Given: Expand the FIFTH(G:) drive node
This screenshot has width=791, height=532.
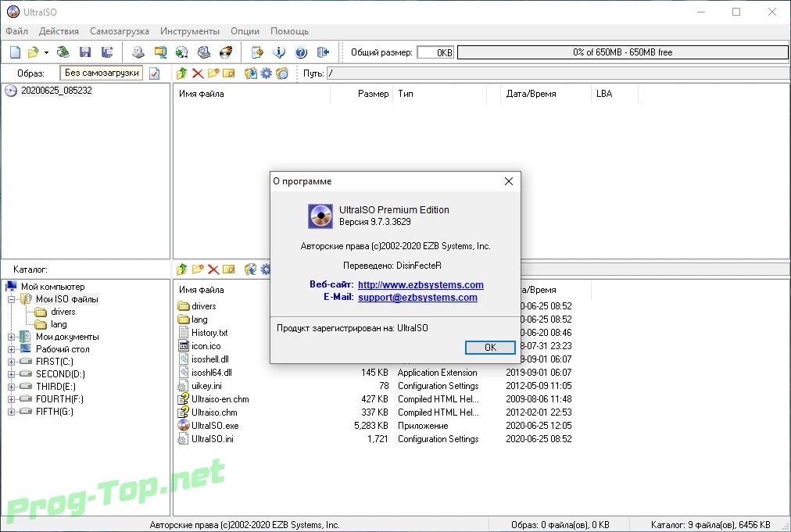Looking at the screenshot, I should coord(11,412).
